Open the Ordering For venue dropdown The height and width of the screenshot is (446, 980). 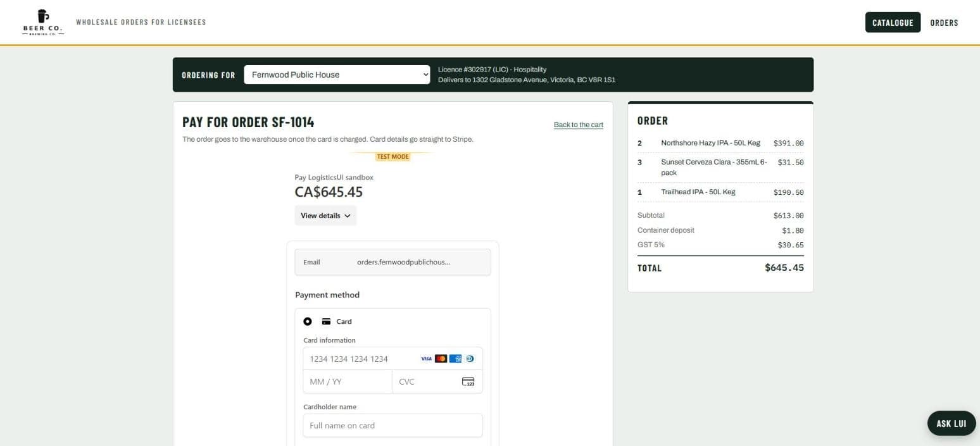[337, 75]
